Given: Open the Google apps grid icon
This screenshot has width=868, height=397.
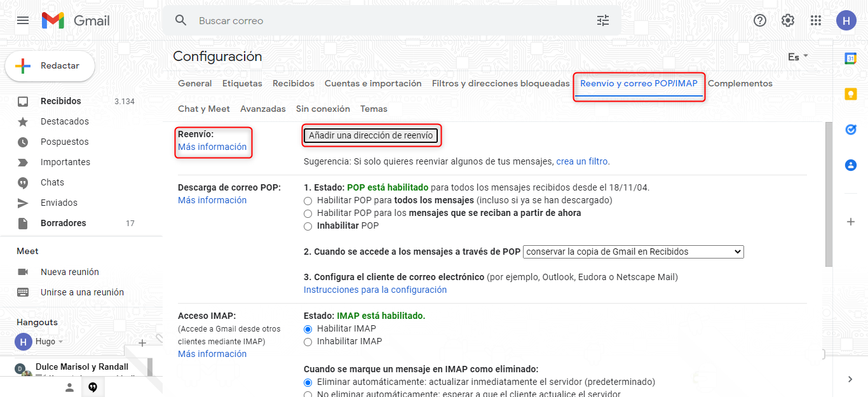Looking at the screenshot, I should (x=816, y=20).
